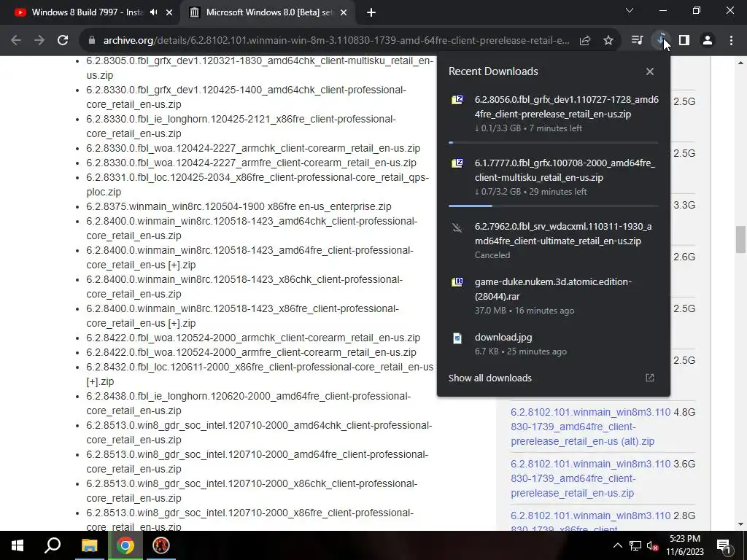Image resolution: width=747 pixels, height=560 pixels.
Task: Click the image file icon for download.jpg
Action: pyautogui.click(x=457, y=338)
